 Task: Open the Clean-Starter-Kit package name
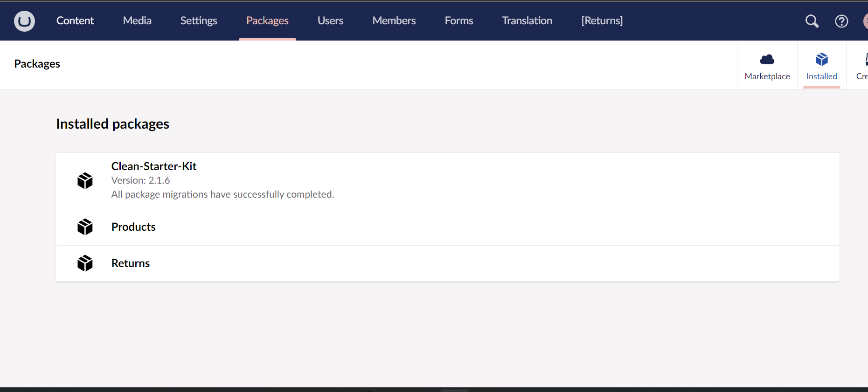pos(154,166)
